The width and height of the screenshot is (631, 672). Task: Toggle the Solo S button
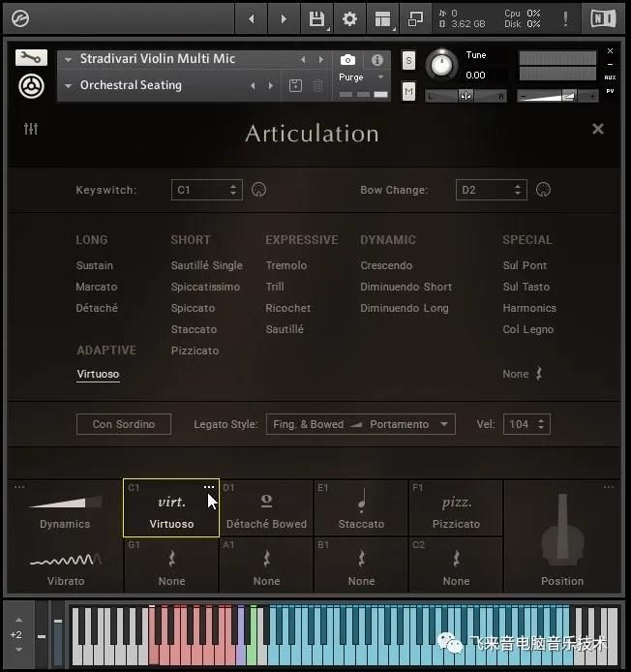[408, 60]
